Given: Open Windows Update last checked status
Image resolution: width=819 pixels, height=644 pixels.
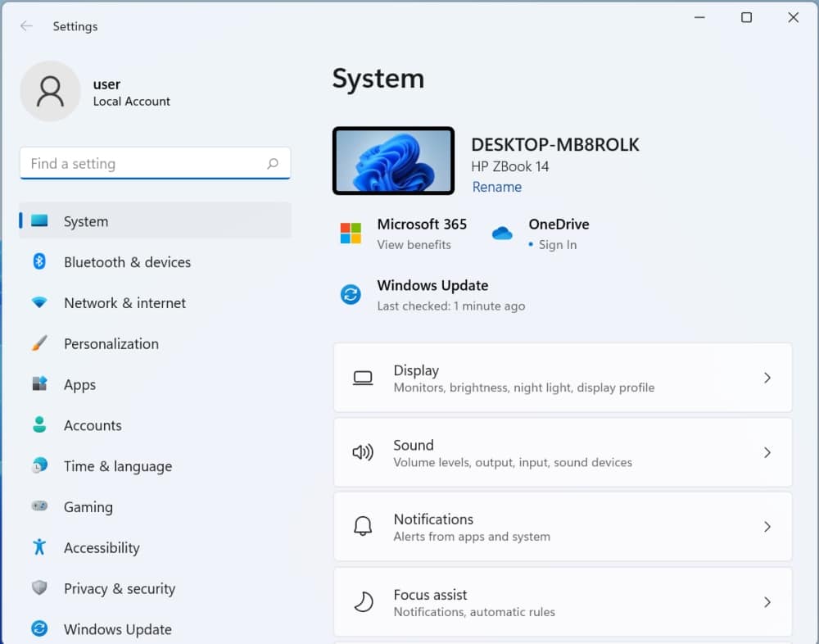Looking at the screenshot, I should coord(450,306).
